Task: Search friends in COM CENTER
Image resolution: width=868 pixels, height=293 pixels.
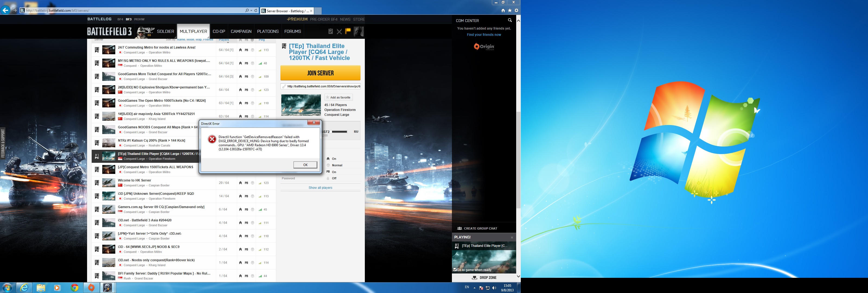Action: 510,21
